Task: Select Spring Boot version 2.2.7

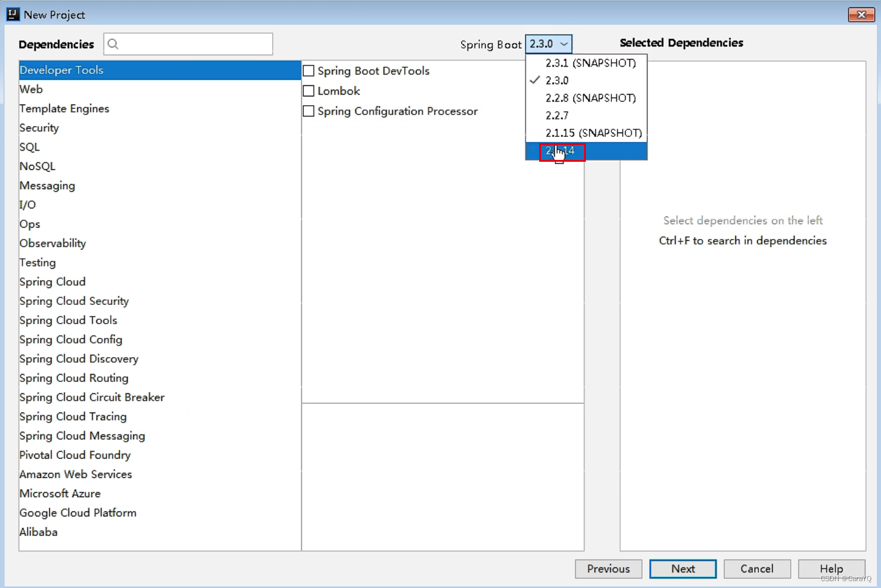Action: 587,115
